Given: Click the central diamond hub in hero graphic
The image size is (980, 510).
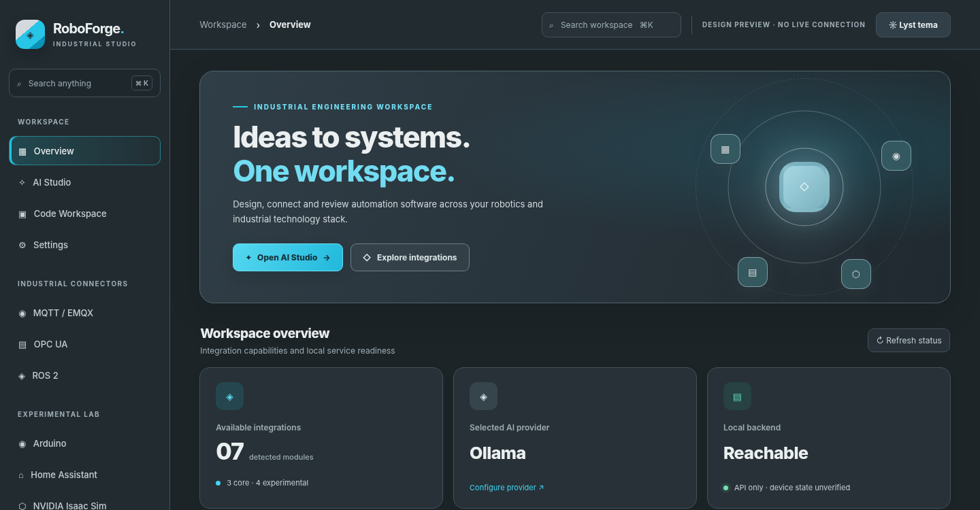Looking at the screenshot, I should click(x=804, y=186).
